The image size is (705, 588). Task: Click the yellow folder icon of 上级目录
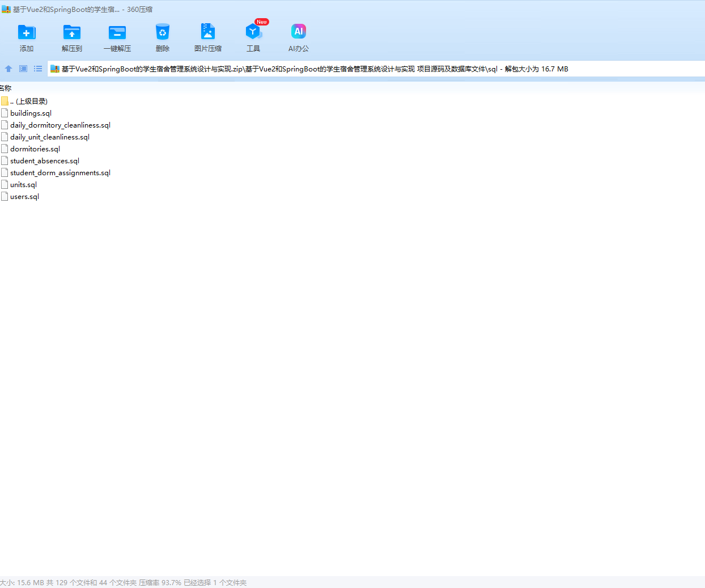tap(5, 101)
